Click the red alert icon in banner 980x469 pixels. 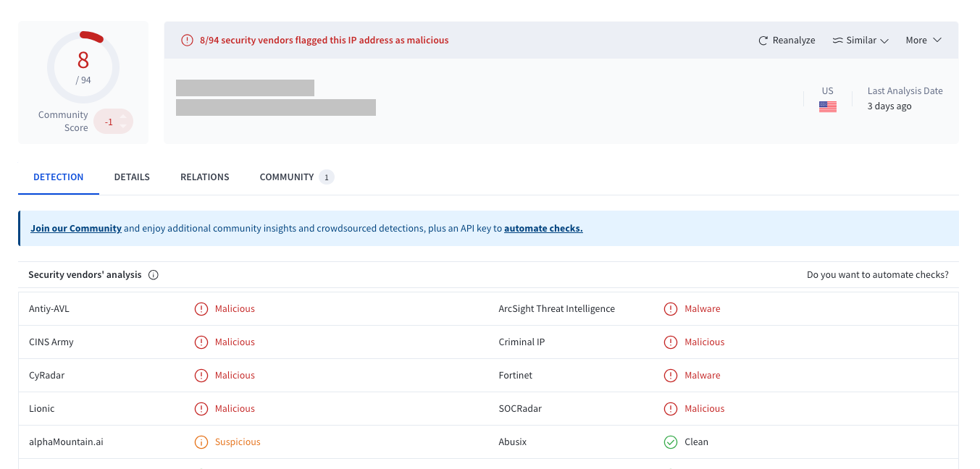187,41
